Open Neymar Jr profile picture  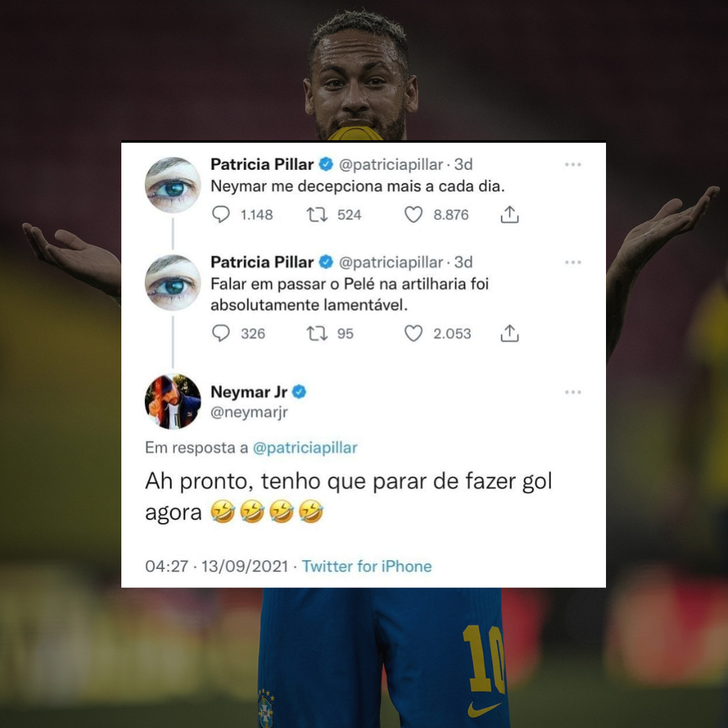pyautogui.click(x=173, y=401)
